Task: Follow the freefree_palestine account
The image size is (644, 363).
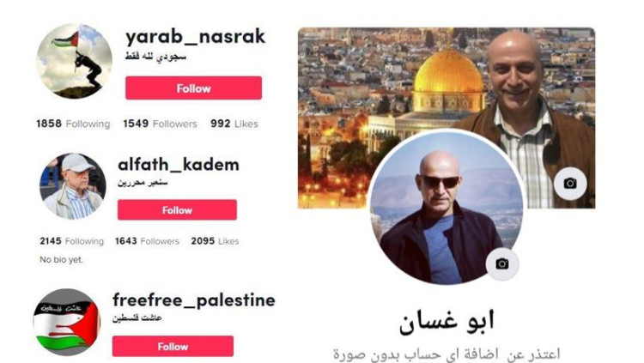Action: [173, 346]
